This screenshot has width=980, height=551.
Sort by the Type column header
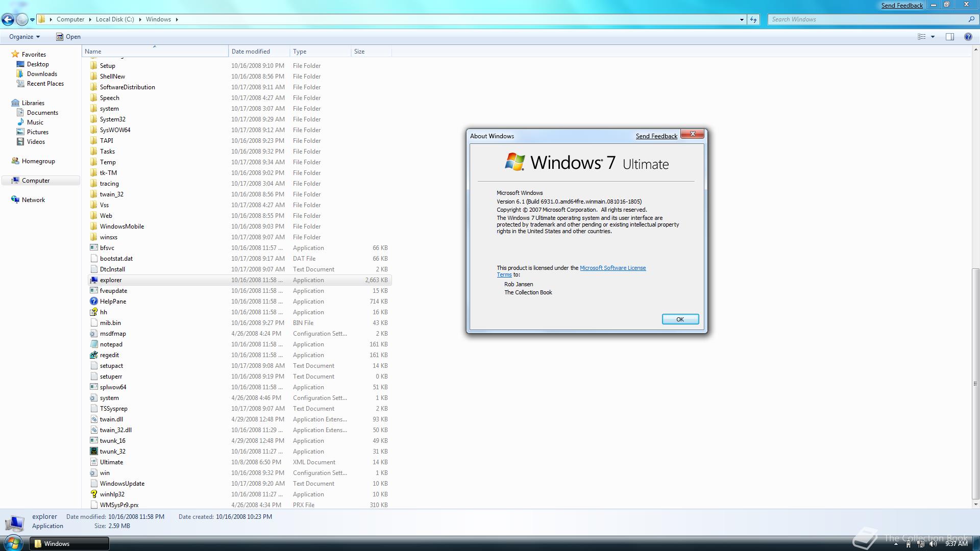point(321,52)
